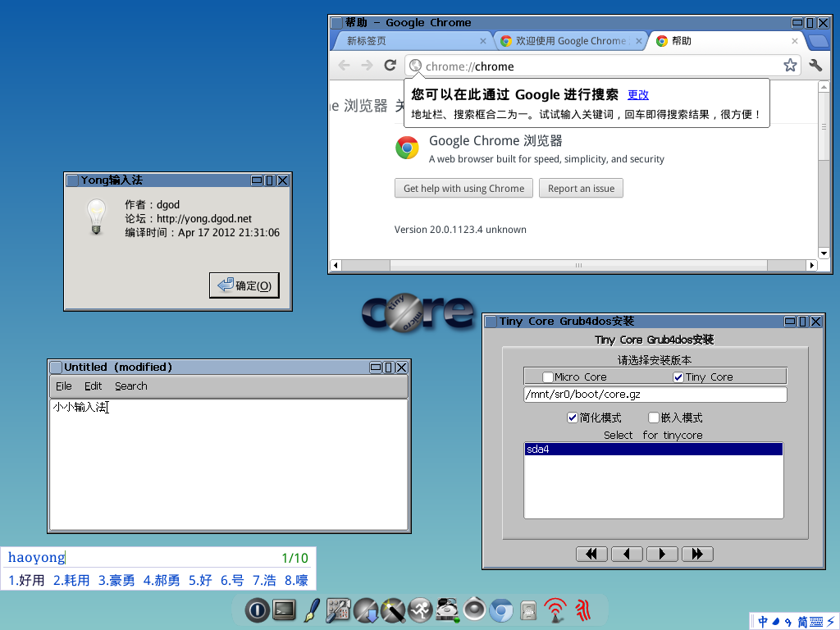
Task: Click Chrome forward arrow
Action: pos(367,66)
